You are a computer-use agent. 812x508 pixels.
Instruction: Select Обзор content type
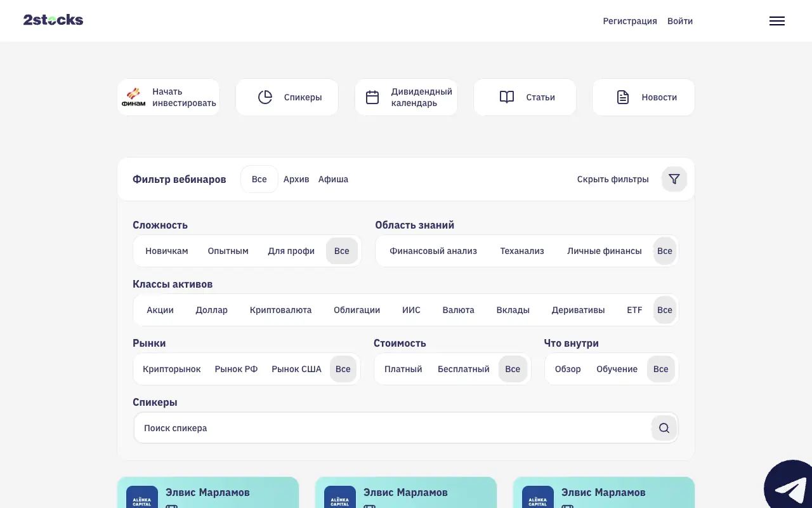[x=568, y=369]
